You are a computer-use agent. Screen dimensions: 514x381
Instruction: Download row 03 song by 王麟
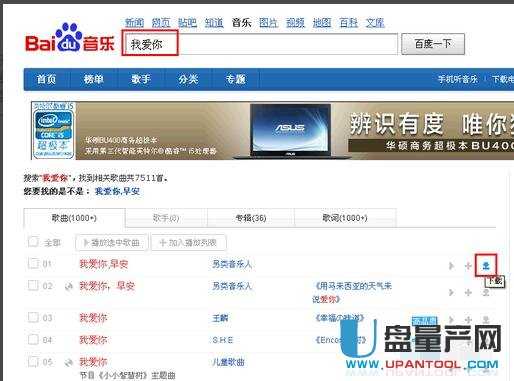tap(486, 319)
